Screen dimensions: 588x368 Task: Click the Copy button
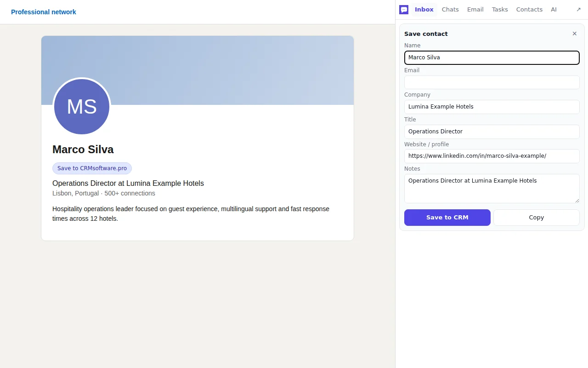537,218
